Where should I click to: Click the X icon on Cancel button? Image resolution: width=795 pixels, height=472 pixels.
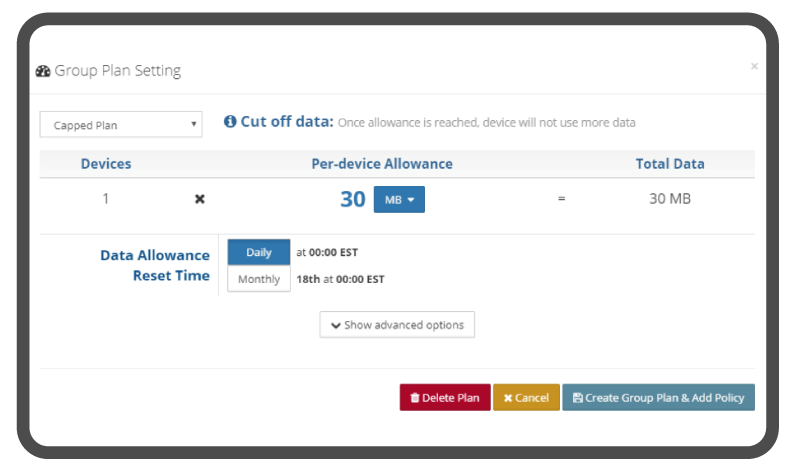pos(508,398)
